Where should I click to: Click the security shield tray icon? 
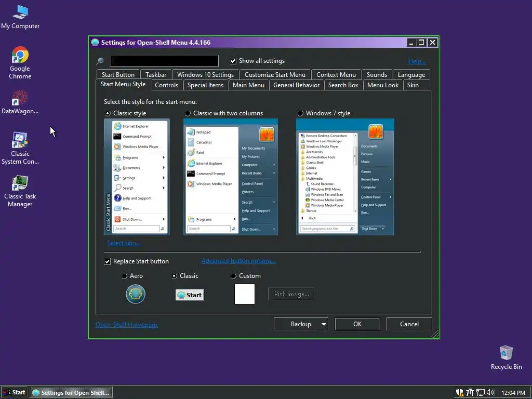pos(460,393)
